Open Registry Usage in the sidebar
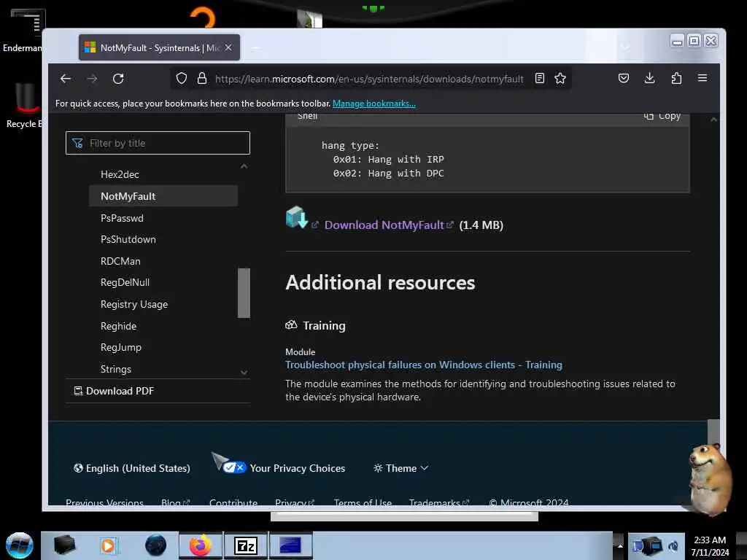This screenshot has width=747, height=560. (134, 304)
